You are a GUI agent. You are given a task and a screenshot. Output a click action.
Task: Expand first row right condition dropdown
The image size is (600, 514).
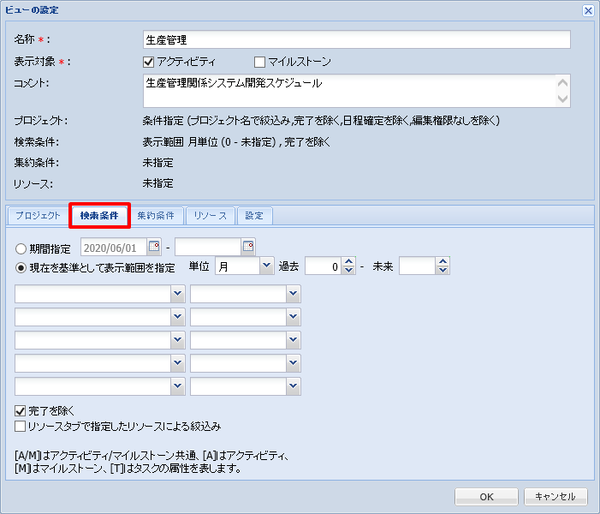(293, 294)
